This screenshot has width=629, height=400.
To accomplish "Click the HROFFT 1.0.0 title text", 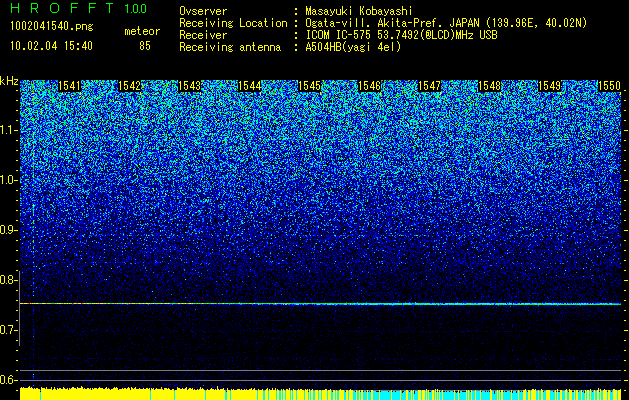I will point(78,8).
